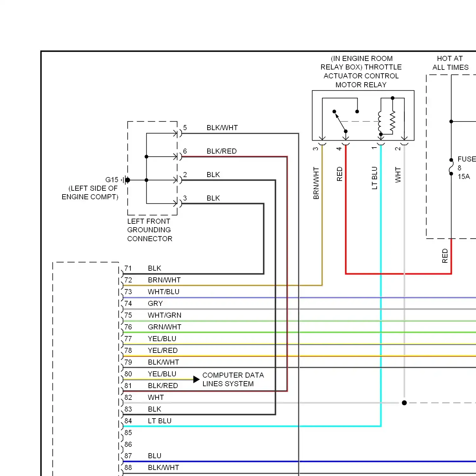The height and width of the screenshot is (476, 476).
Task: Click the G15 ground label
Action: [x=112, y=180]
